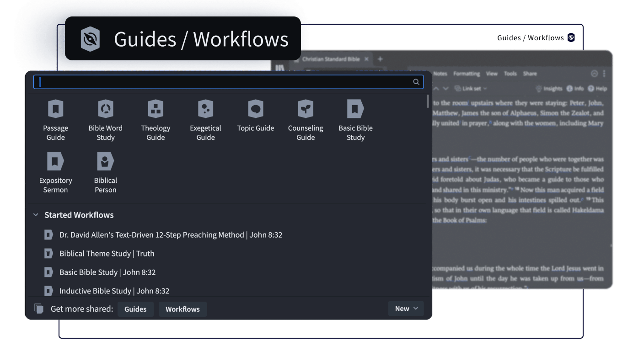Open the Theology Guide
This screenshot has height=362, width=644.
pos(156,120)
